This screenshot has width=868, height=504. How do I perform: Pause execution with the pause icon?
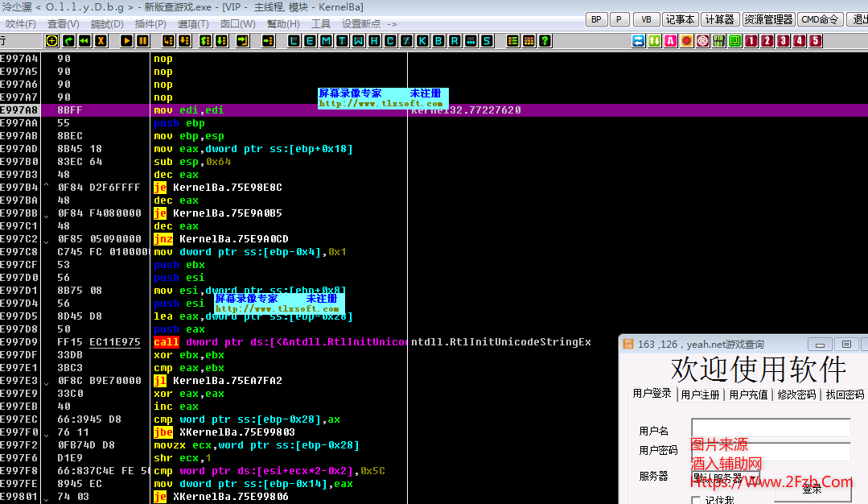(142, 40)
